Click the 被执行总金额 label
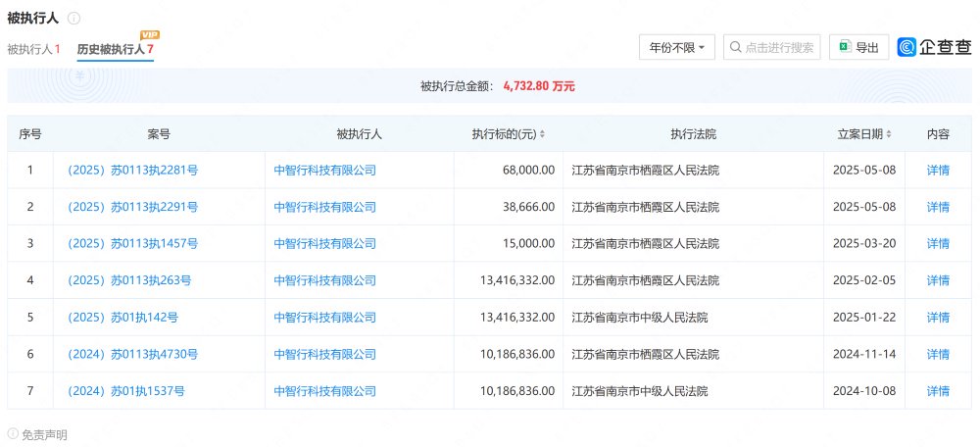Screen dimensions: 980x447 (x=458, y=86)
